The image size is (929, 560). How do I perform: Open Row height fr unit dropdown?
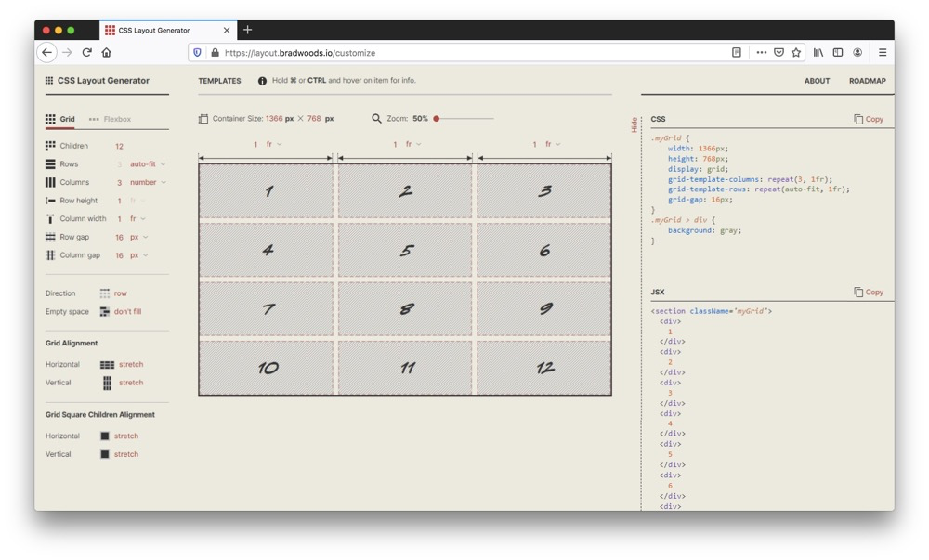[x=137, y=201]
